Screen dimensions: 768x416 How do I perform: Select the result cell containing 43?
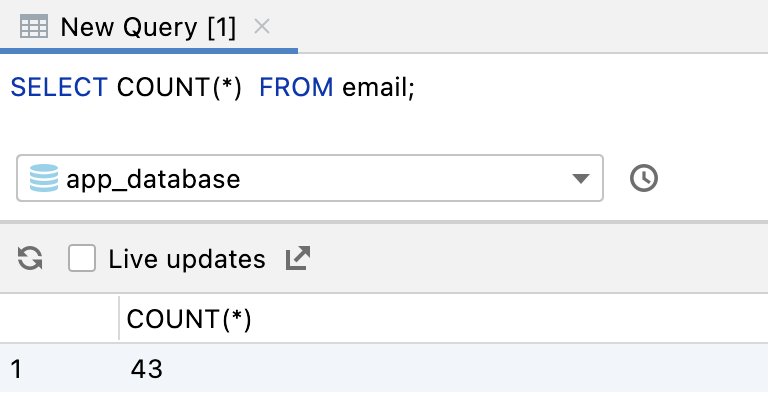coord(147,369)
